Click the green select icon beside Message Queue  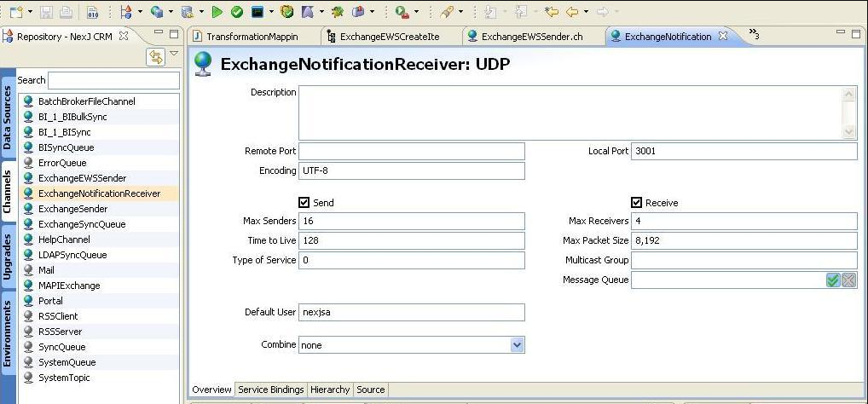833,280
